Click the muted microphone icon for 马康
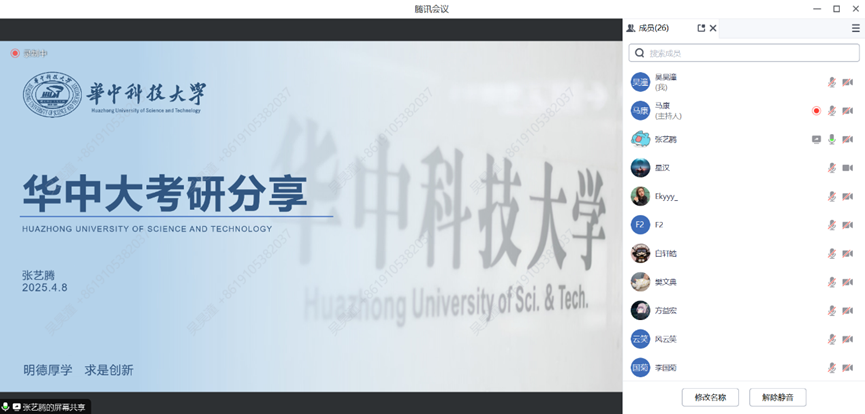 click(832, 111)
